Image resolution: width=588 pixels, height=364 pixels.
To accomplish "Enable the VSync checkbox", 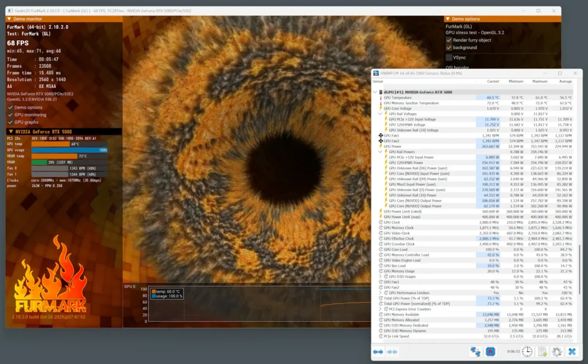I will pos(449,57).
